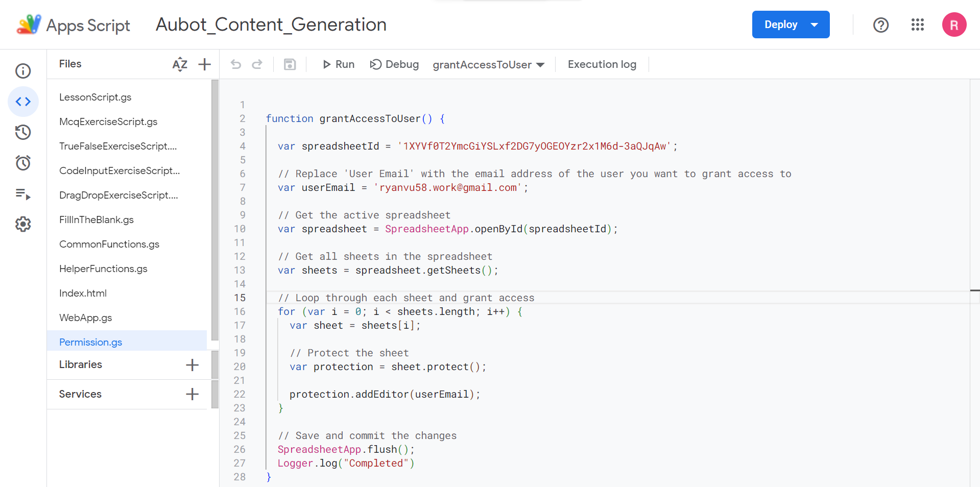
Task: Open the project Overview info icon
Action: pyautogui.click(x=23, y=71)
